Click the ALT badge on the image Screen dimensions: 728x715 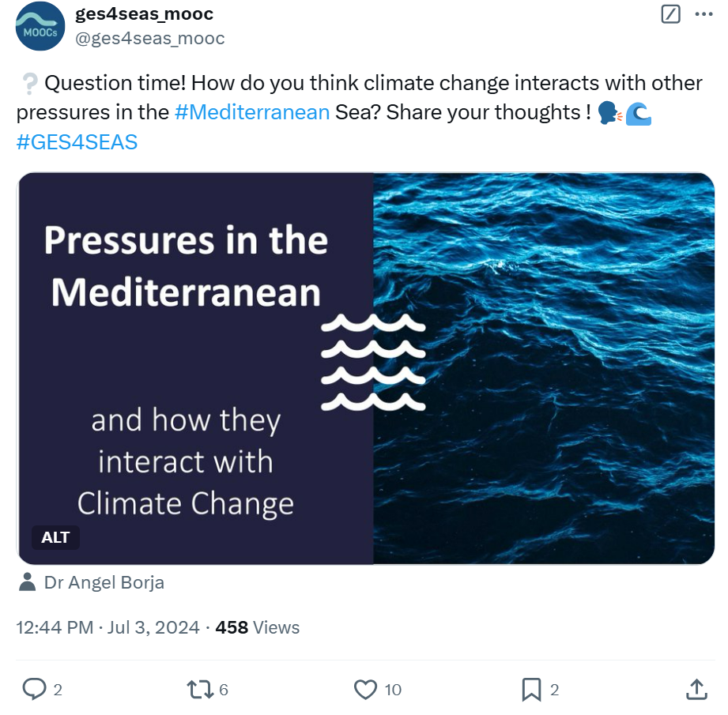[x=55, y=538]
